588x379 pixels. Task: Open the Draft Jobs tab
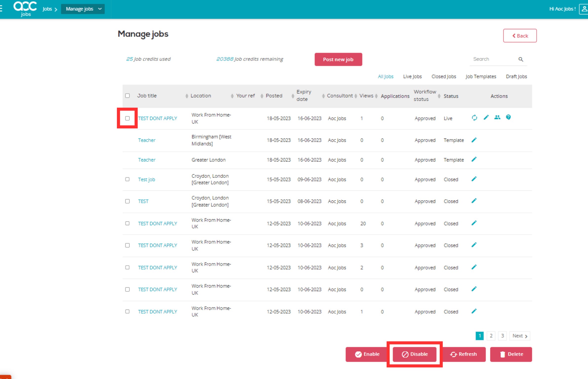point(516,77)
